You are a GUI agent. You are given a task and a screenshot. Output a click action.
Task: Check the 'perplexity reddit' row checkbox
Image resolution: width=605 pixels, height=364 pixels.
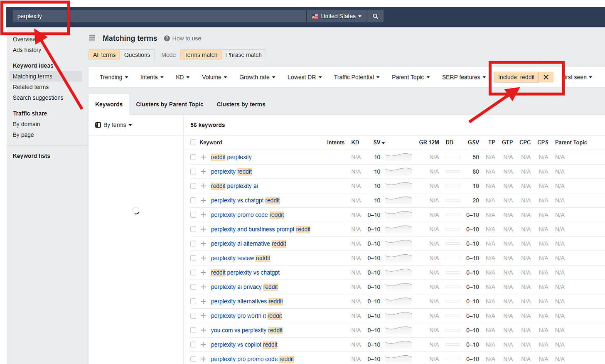[x=193, y=172]
